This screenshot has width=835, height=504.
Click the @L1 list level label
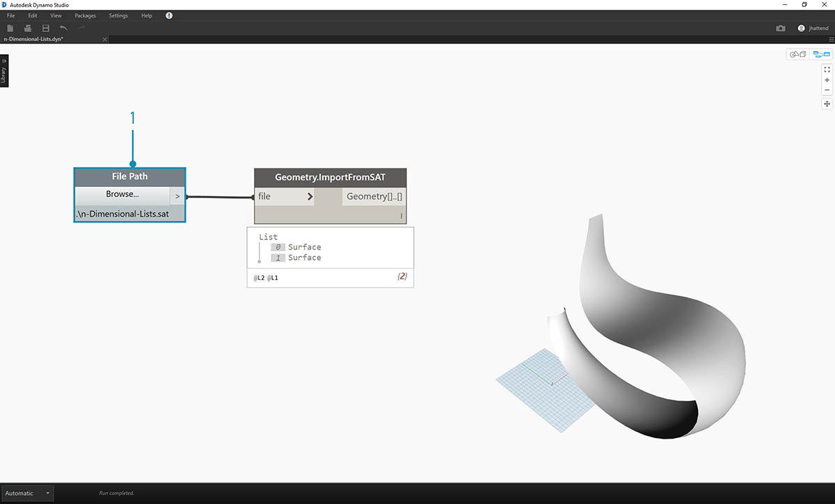(x=273, y=278)
